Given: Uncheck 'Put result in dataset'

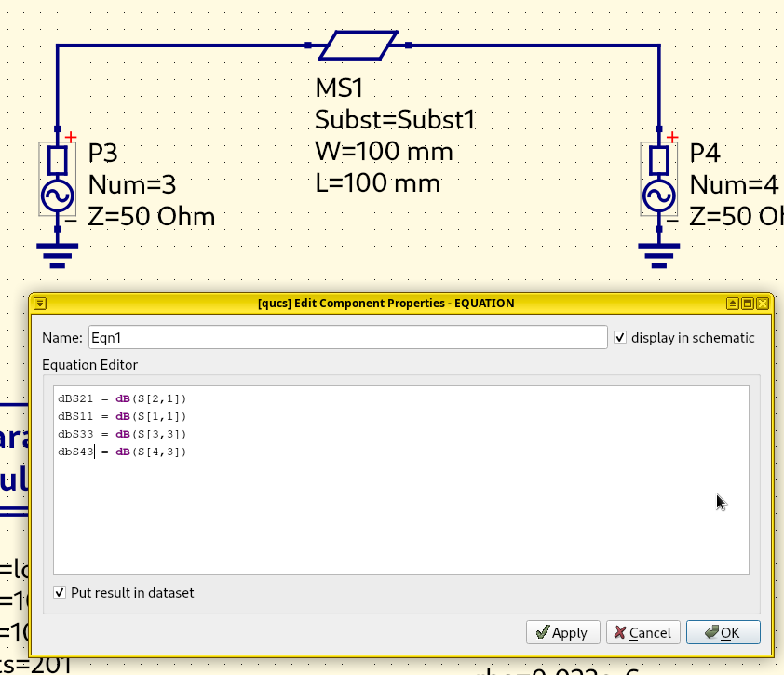Looking at the screenshot, I should coord(61,592).
